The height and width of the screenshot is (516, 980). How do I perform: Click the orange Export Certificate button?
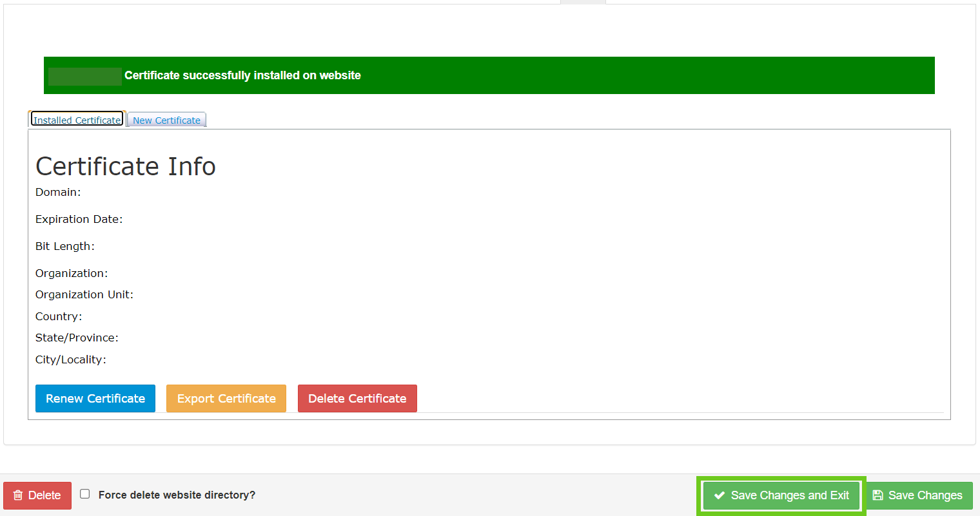[x=226, y=399]
